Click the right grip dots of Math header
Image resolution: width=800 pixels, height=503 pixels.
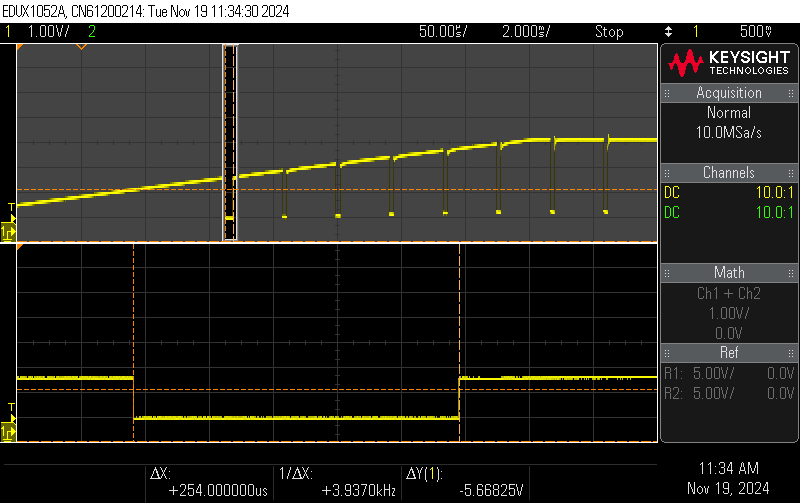pyautogui.click(x=791, y=273)
